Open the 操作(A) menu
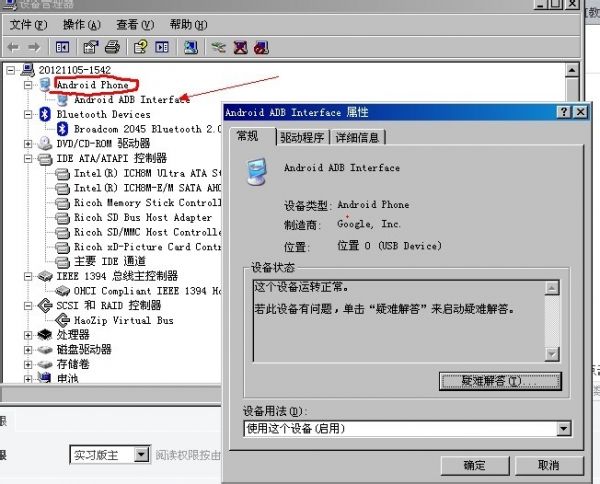The width and height of the screenshot is (600, 484). point(82,25)
